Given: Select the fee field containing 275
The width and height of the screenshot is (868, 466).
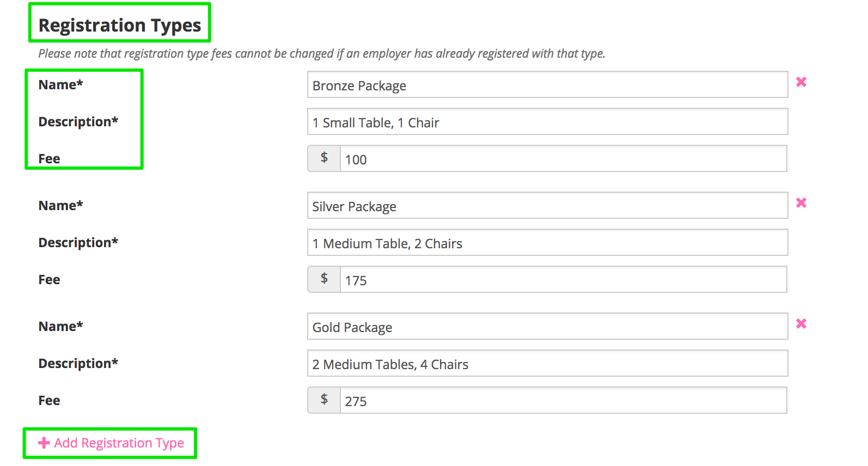Looking at the screenshot, I should (x=563, y=401).
